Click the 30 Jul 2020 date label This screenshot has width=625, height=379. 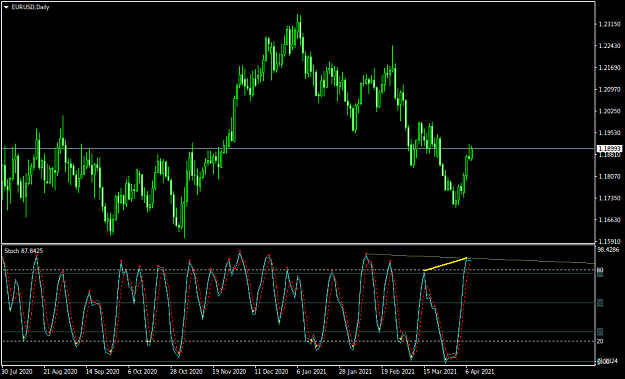18,371
